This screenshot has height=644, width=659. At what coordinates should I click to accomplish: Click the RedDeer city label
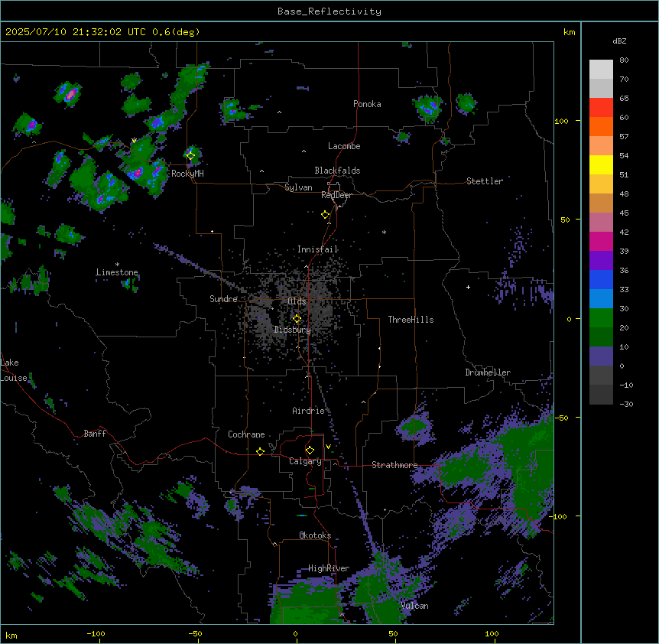336,195
